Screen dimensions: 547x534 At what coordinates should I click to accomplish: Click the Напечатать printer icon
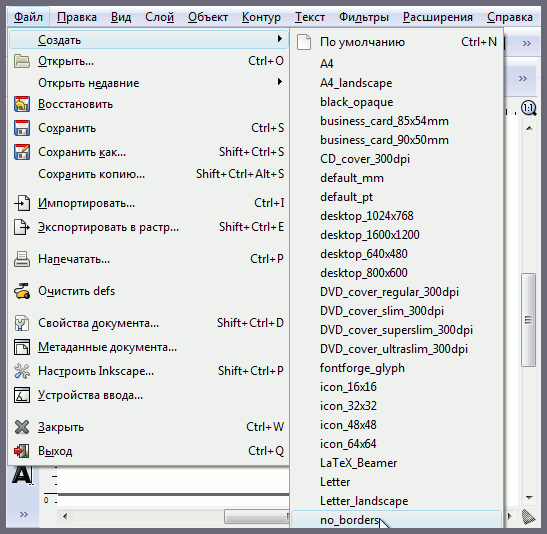coord(22,259)
